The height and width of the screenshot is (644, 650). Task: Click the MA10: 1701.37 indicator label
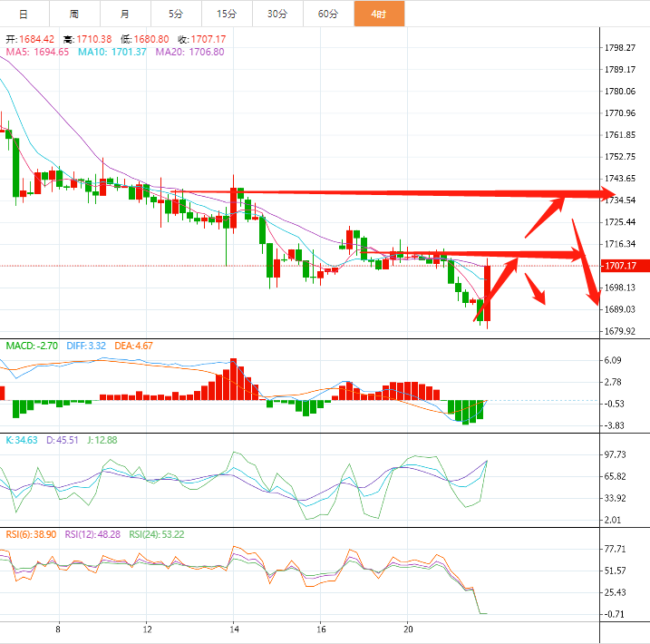(112, 52)
